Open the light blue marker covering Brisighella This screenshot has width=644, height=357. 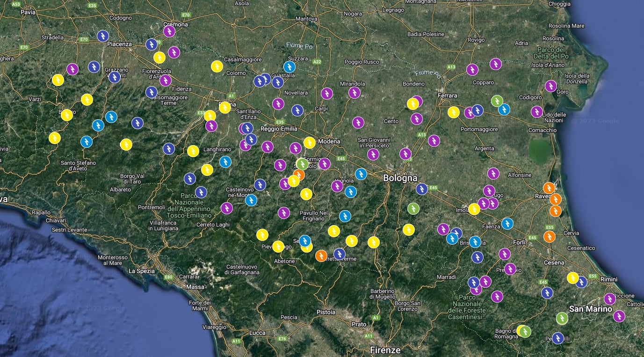coord(475,242)
